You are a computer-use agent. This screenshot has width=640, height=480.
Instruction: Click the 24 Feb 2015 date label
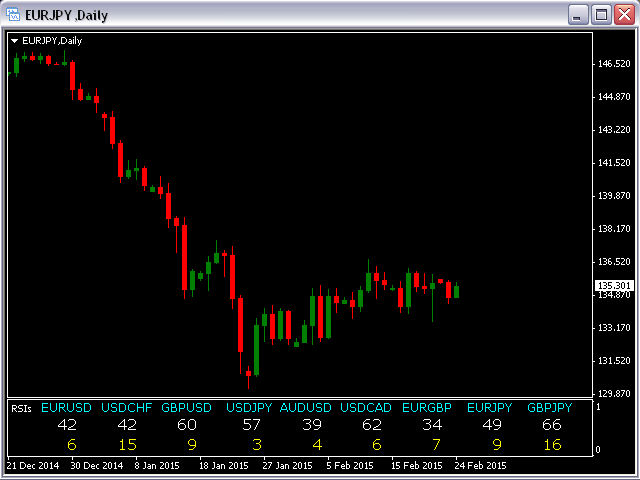(x=480, y=466)
